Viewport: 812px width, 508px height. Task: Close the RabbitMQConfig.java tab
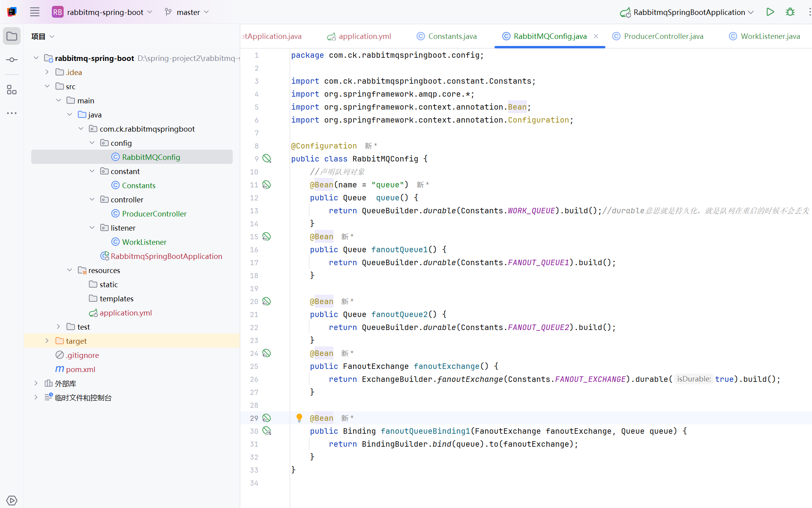[x=596, y=36]
